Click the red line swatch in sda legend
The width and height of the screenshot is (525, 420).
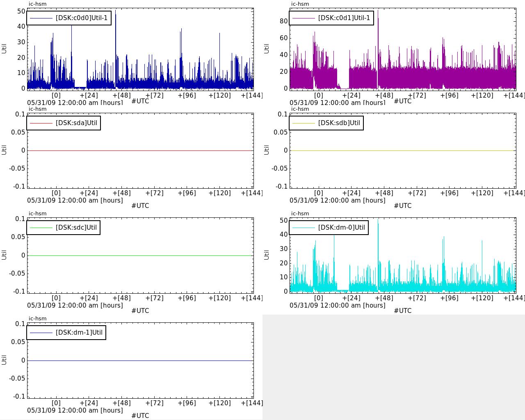pyautogui.click(x=41, y=123)
